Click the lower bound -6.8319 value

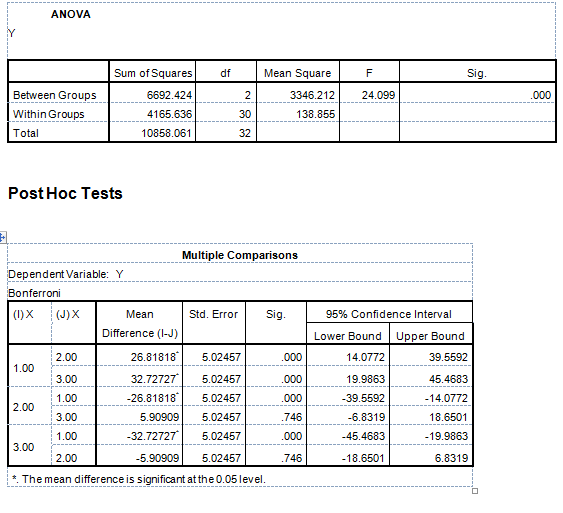(x=366, y=417)
